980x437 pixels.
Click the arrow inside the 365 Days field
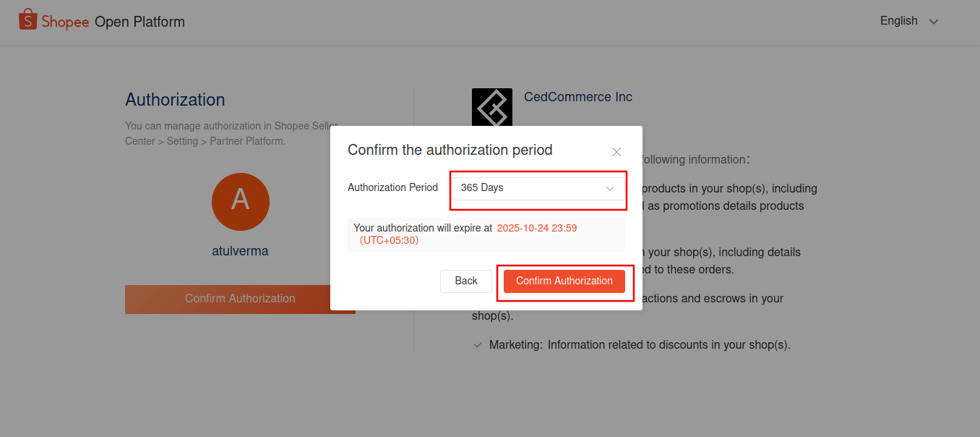(609, 188)
